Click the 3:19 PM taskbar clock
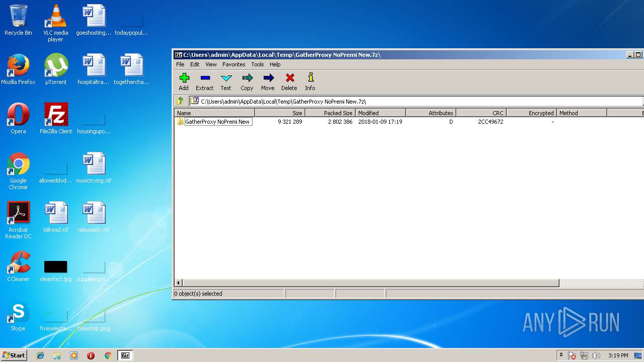The width and height of the screenshot is (644, 362). coord(618,355)
